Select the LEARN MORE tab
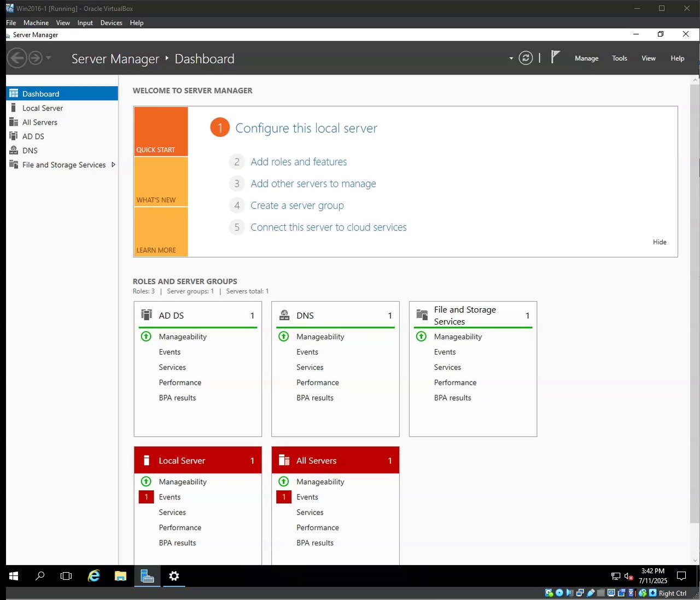 click(x=161, y=232)
